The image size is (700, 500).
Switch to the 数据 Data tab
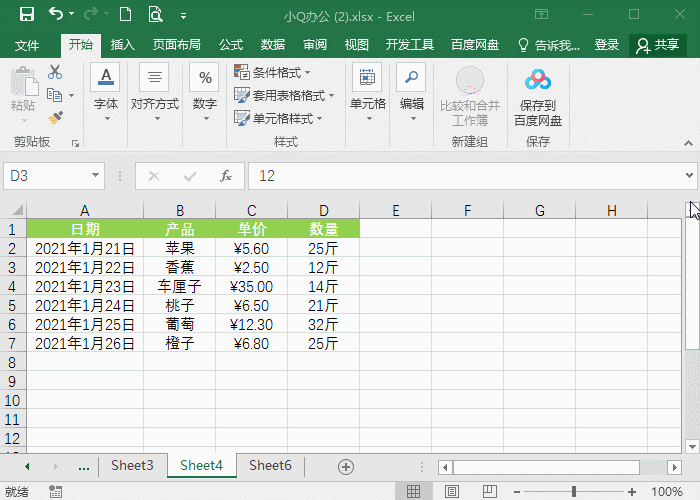[x=273, y=45]
